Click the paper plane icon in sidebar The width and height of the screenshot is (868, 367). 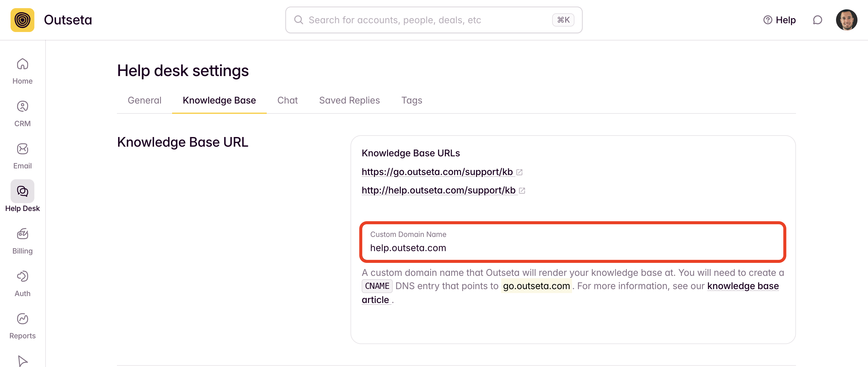click(x=22, y=360)
